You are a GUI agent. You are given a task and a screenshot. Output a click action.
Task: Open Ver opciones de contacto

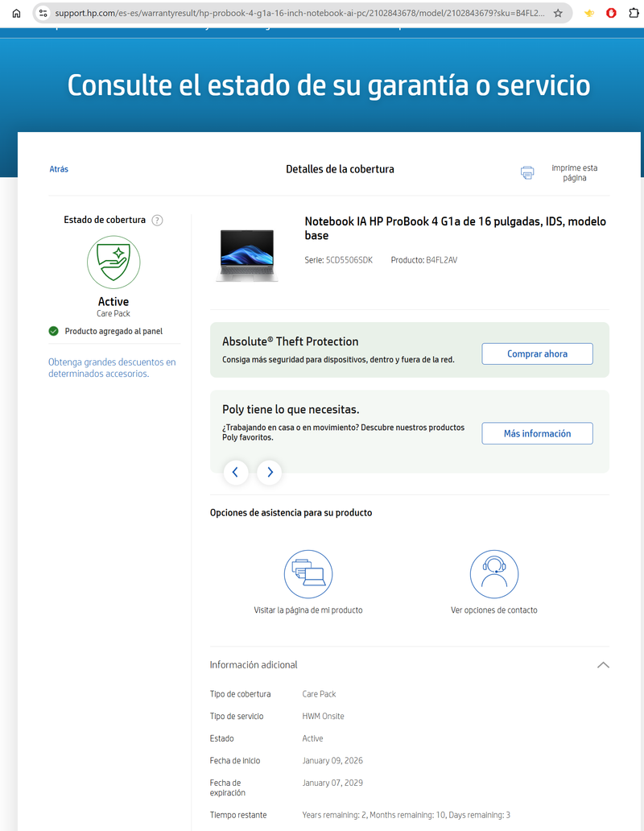(494, 610)
